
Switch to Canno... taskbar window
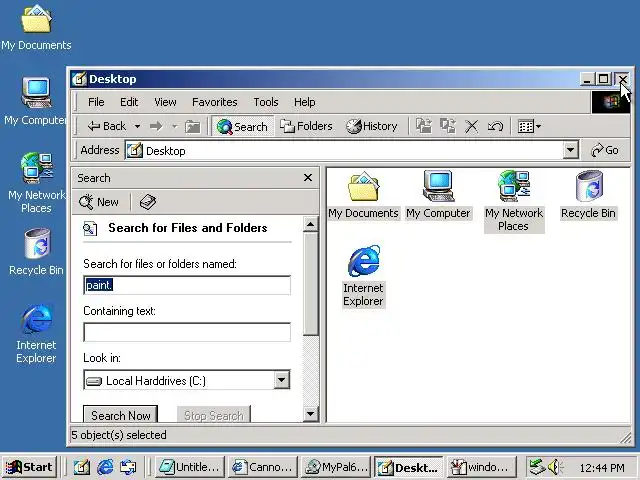(x=263, y=467)
